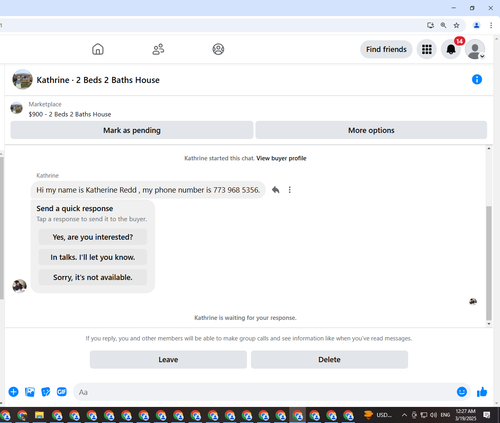The height and width of the screenshot is (423, 500).
Task: Open the Friends icon in the top bar
Action: pyautogui.click(x=158, y=49)
